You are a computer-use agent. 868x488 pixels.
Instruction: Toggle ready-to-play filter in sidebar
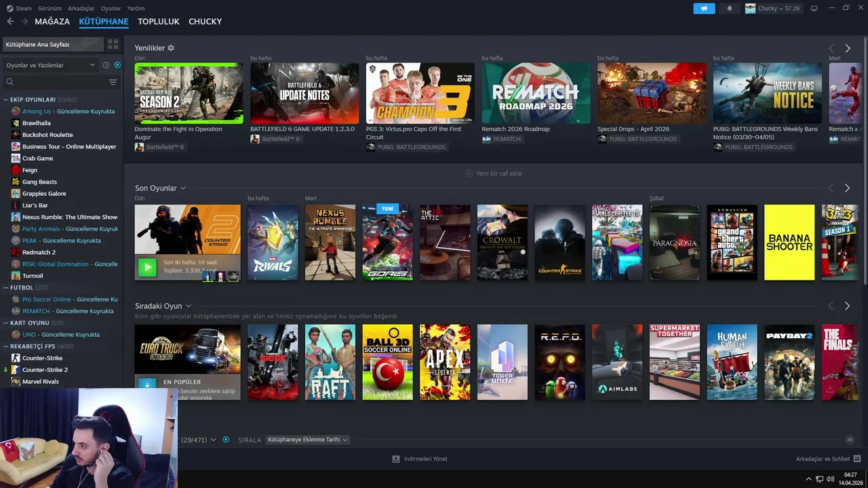coord(117,65)
